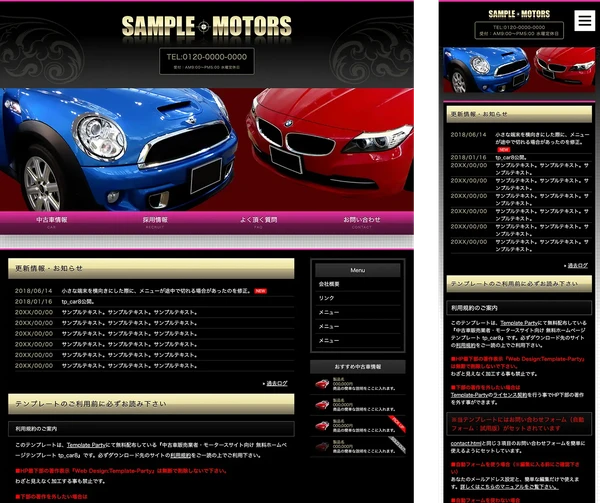Click the 2018/06/14 date in mobile preview
Screen dimensions: 600x503
coord(468,135)
